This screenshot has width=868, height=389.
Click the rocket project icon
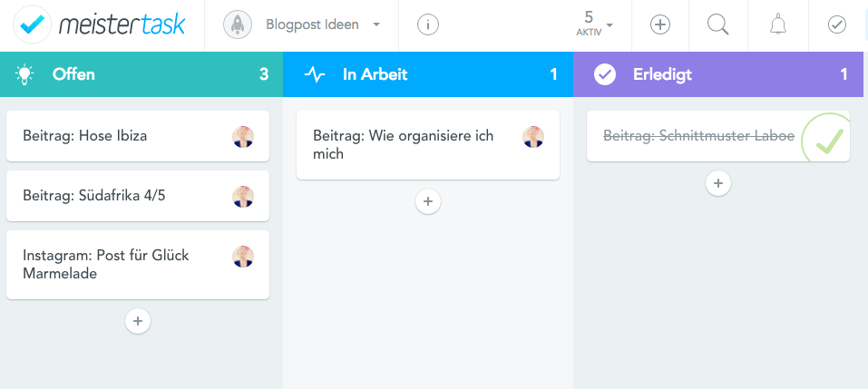pyautogui.click(x=238, y=24)
